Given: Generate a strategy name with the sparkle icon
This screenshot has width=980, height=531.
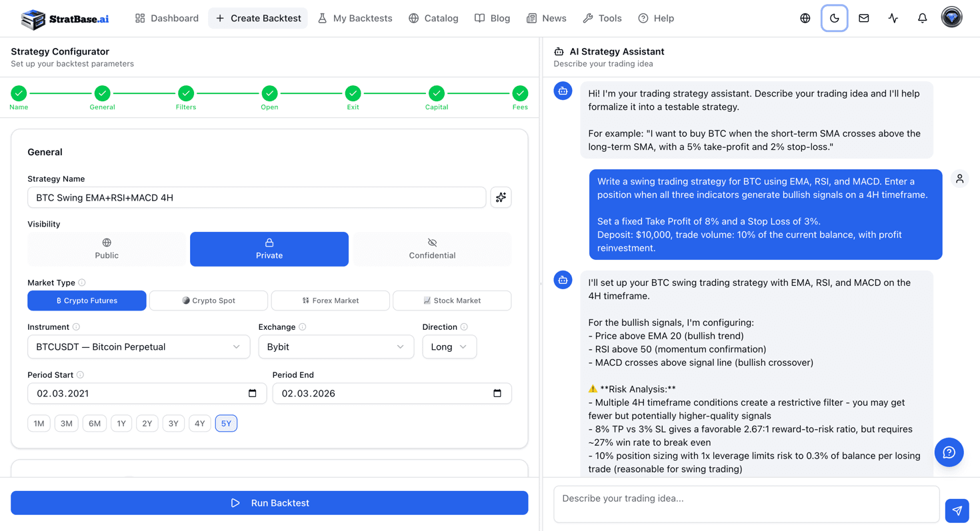Looking at the screenshot, I should point(501,197).
